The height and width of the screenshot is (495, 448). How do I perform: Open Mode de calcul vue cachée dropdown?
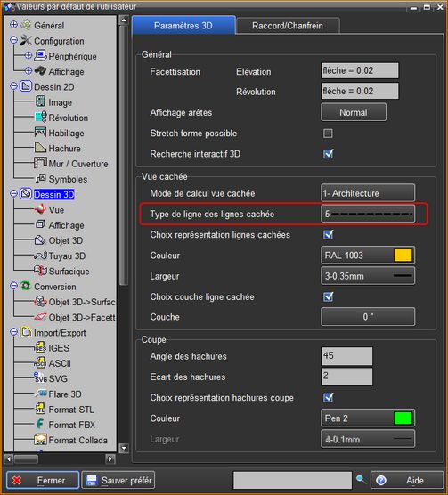368,193
